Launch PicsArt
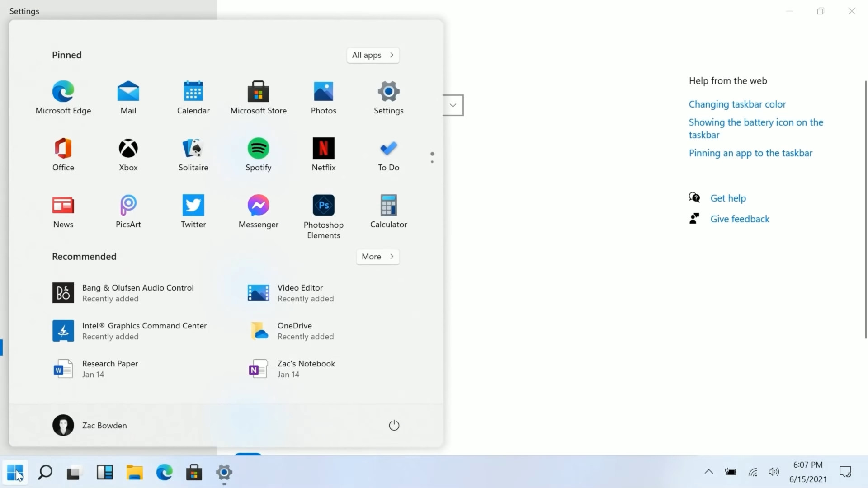Screen dimensions: 868x488 pyautogui.click(x=128, y=211)
